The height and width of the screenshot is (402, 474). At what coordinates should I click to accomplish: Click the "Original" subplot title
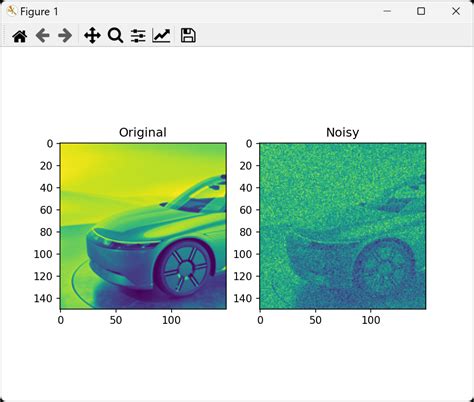click(143, 133)
